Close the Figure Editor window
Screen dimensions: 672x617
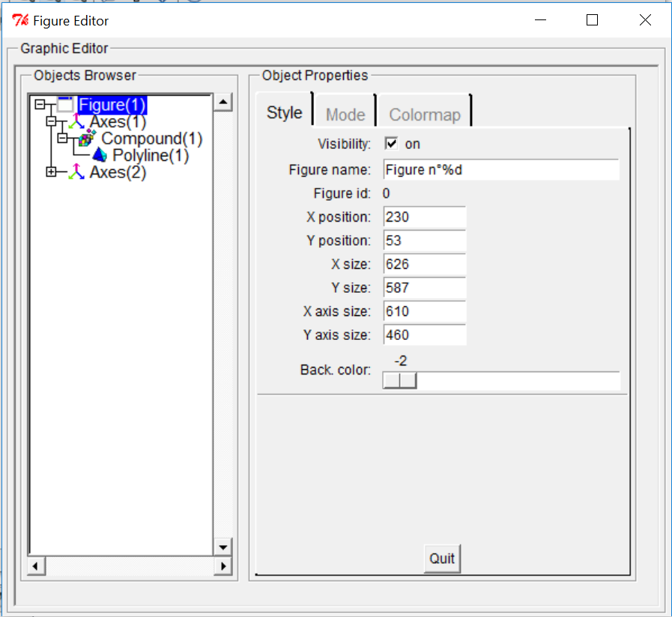645,20
